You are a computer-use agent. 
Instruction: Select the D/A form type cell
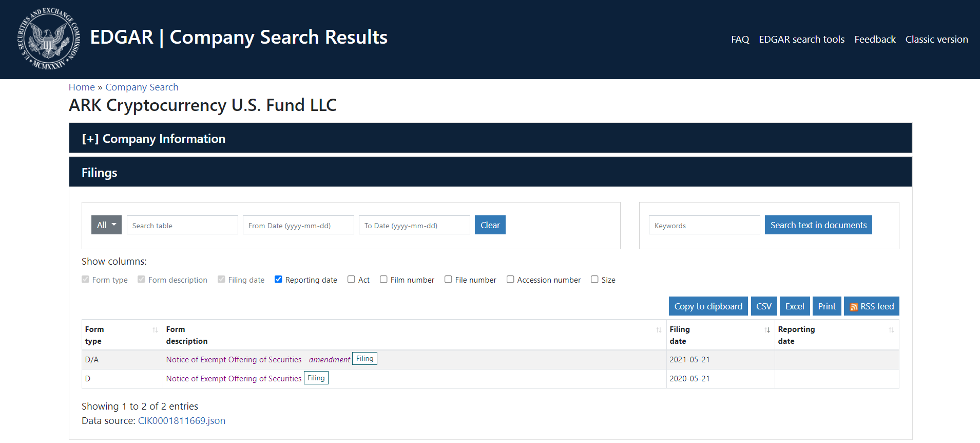pyautogui.click(x=122, y=360)
